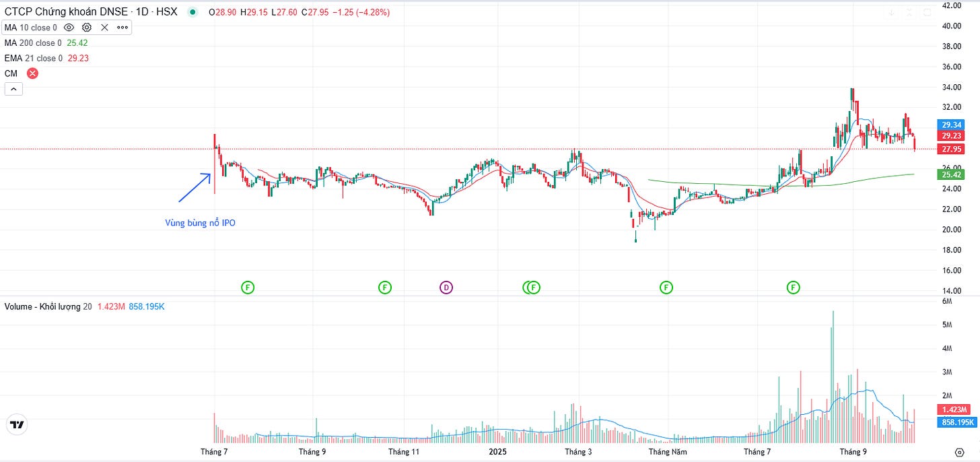Click the Tháng 3 time axis label
The height and width of the screenshot is (462, 980).
click(x=579, y=451)
